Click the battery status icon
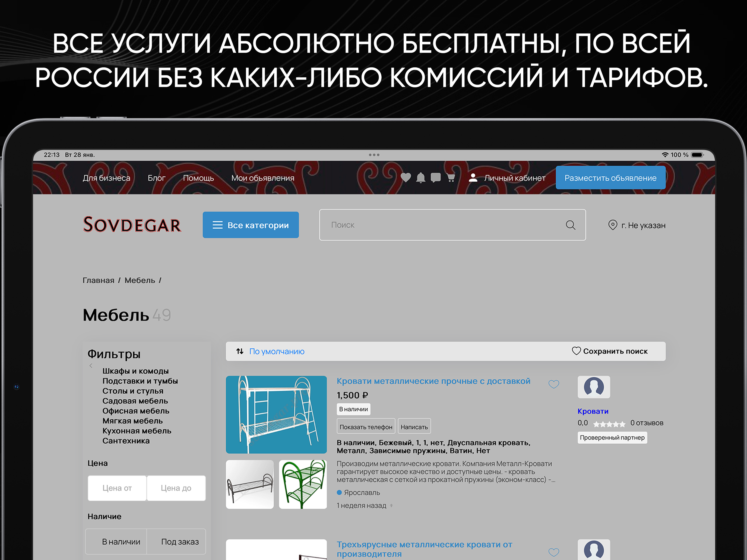Screen dimensions: 747x560 pyautogui.click(x=697, y=155)
